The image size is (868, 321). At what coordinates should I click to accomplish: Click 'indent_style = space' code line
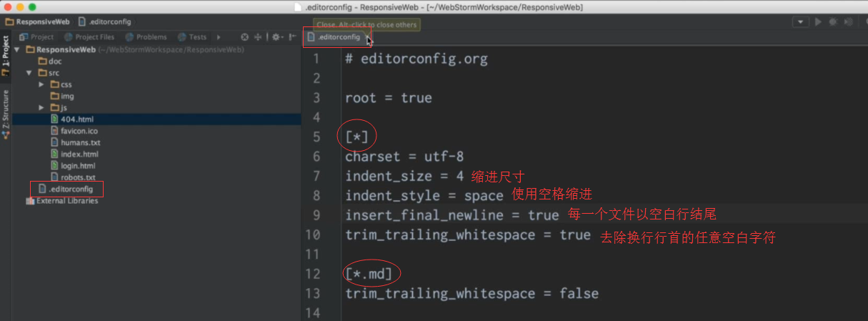click(x=424, y=195)
